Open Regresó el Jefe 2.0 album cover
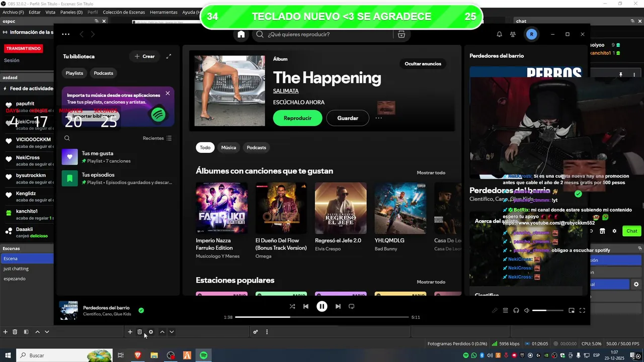 point(341,208)
